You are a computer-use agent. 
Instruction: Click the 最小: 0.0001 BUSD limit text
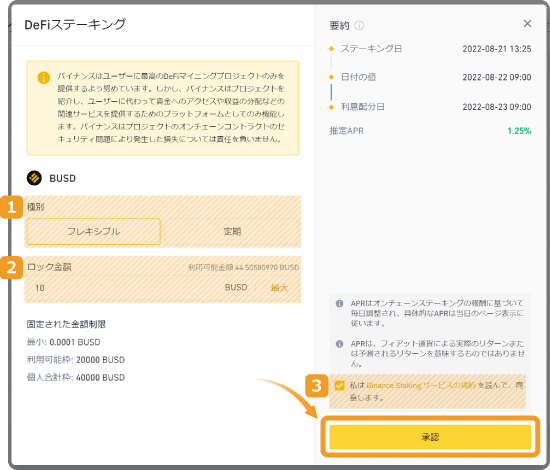pyautogui.click(x=63, y=342)
